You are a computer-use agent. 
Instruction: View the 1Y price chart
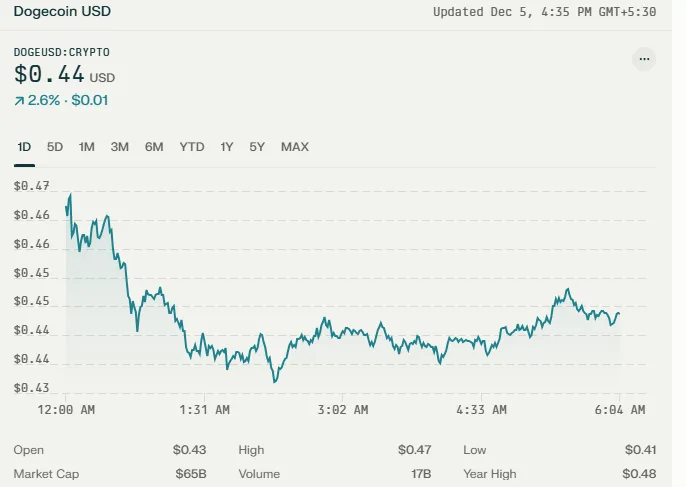227,147
